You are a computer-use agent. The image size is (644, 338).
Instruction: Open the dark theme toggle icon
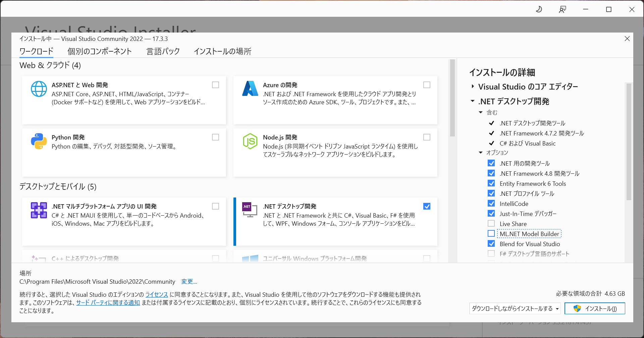click(x=539, y=9)
